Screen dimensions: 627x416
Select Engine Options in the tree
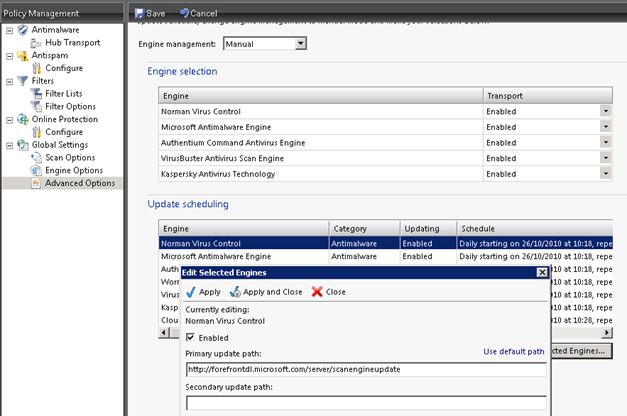point(74,170)
